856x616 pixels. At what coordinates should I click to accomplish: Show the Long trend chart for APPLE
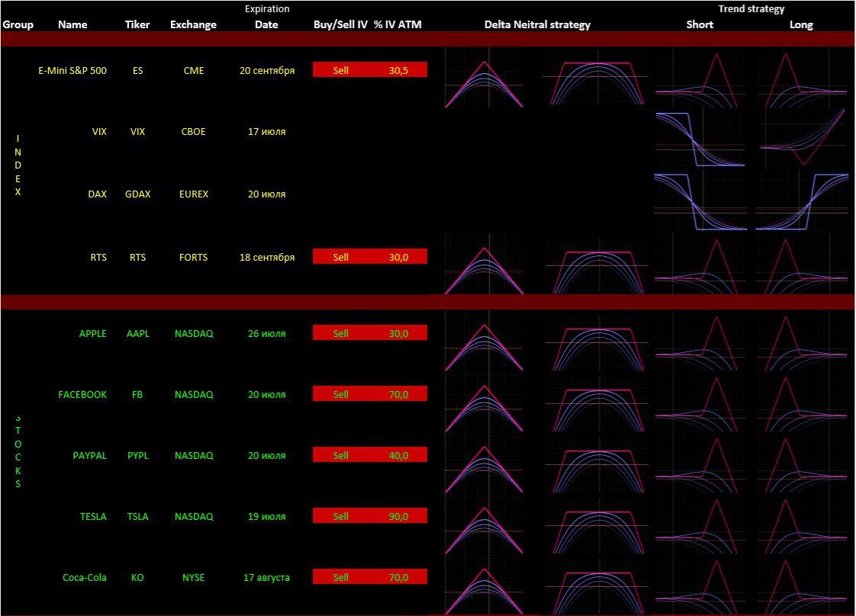click(802, 341)
